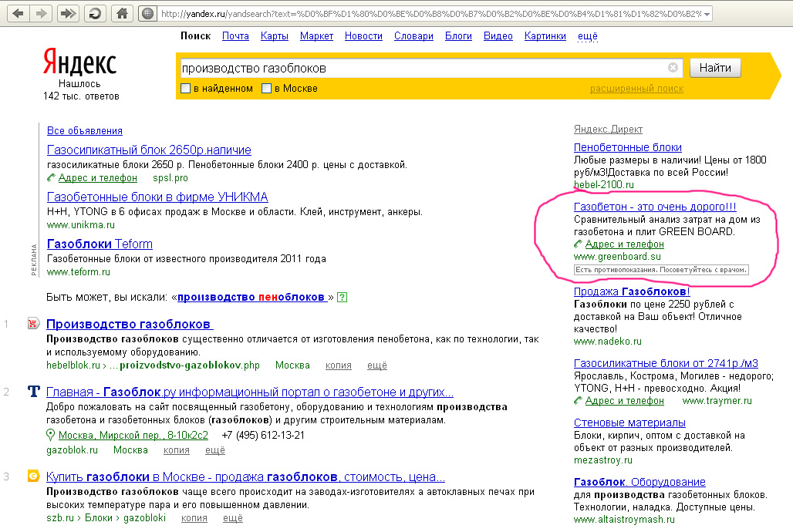Open the 'Стеновые материалы' ad
Image resolution: width=793 pixels, height=532 pixels.
629,423
